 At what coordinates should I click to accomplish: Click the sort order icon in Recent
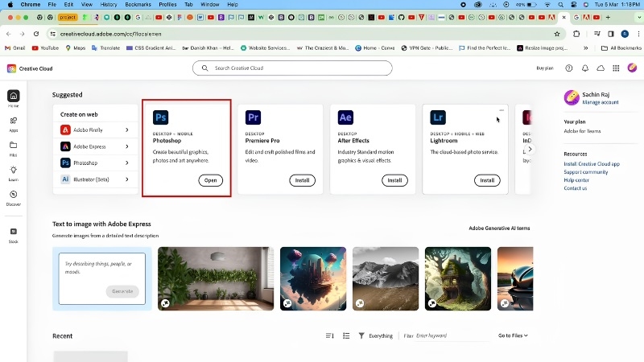tap(330, 335)
